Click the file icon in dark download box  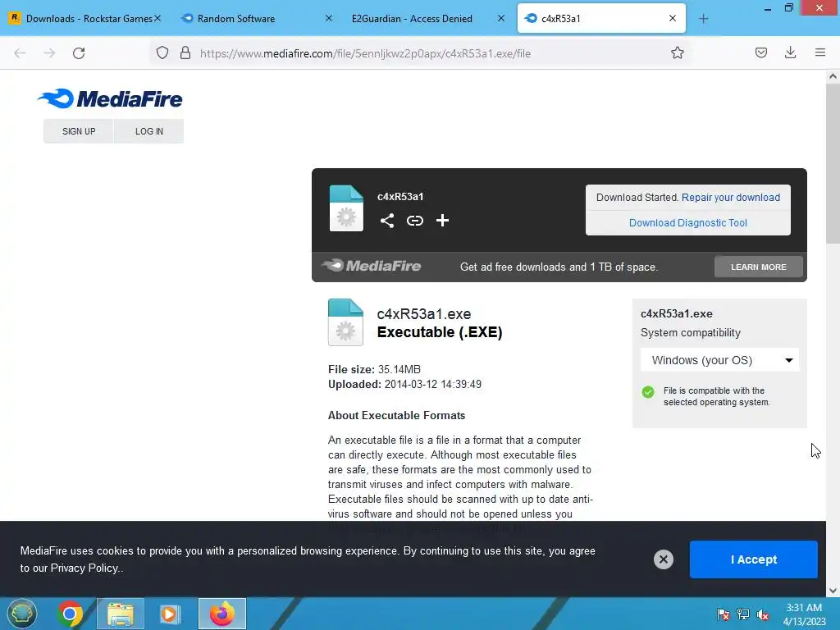[346, 208]
